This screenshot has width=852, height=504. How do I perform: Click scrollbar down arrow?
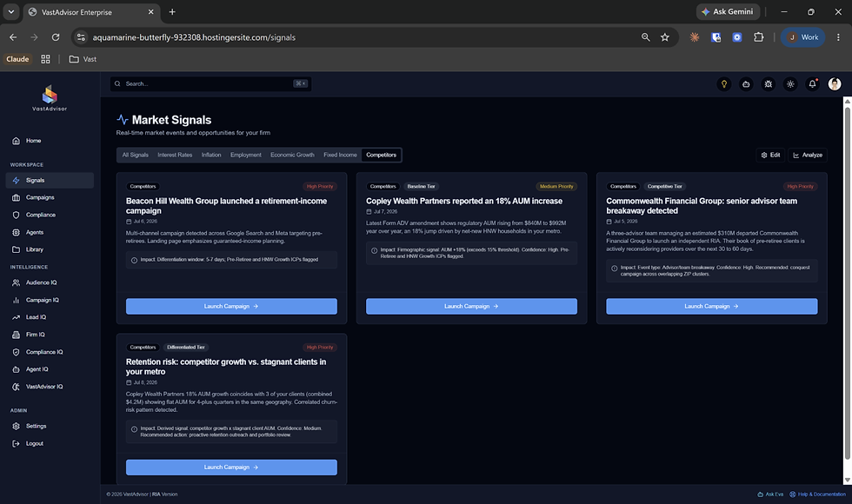point(847,480)
